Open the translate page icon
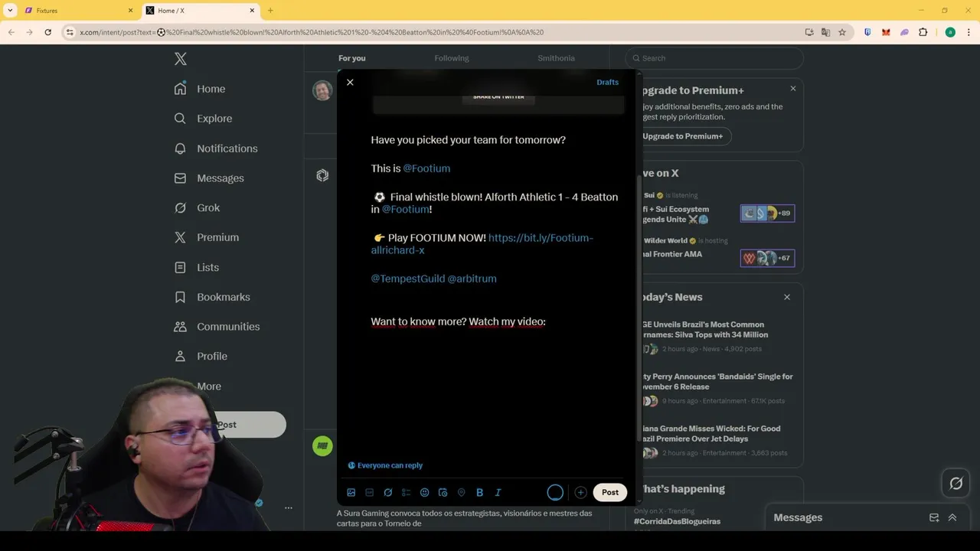980x551 pixels. [825, 32]
